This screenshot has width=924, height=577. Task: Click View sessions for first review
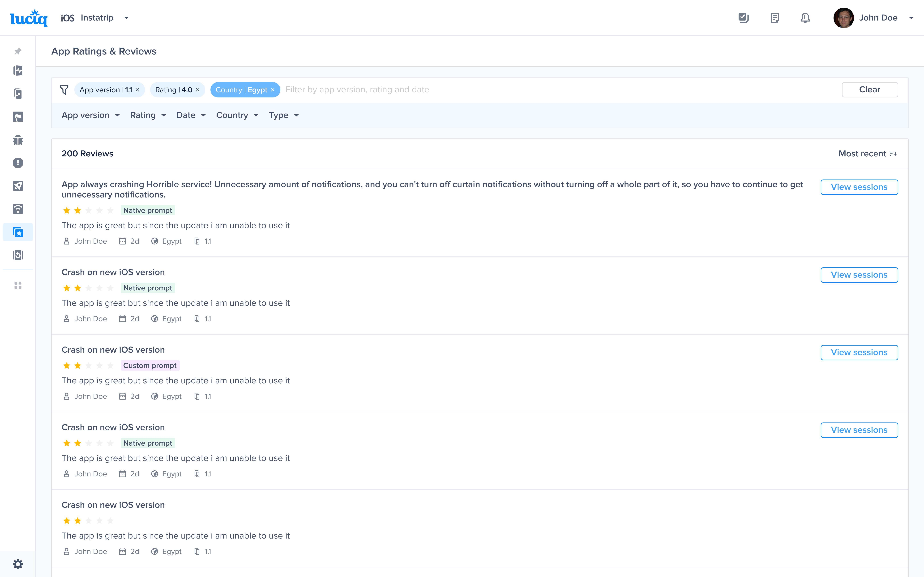click(x=859, y=187)
